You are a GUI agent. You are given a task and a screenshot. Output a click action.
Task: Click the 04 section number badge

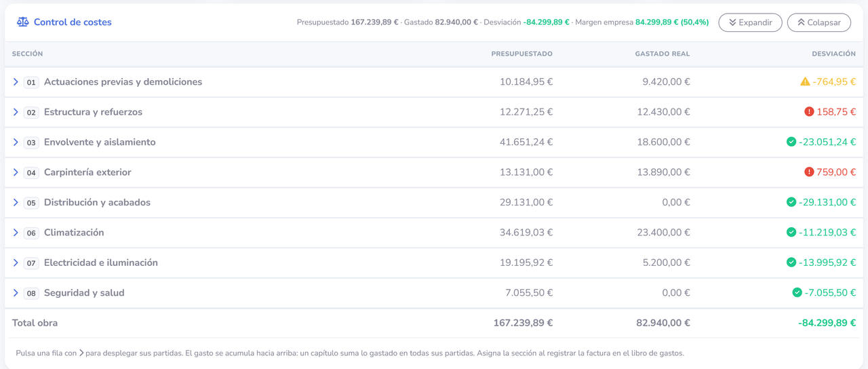click(x=31, y=173)
